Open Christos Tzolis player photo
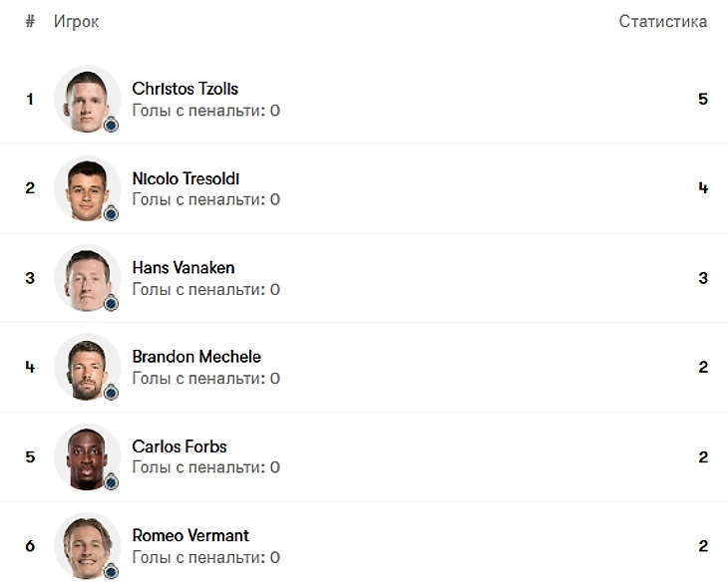The height and width of the screenshot is (584, 728). [88, 99]
